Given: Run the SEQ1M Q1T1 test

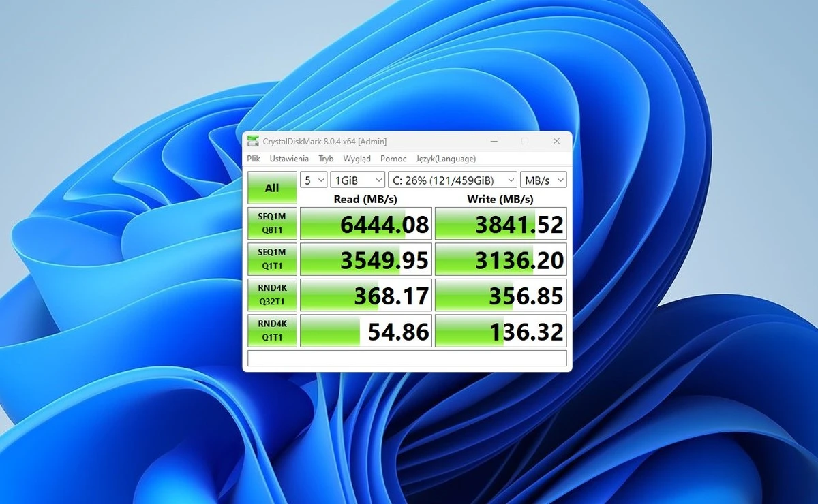Looking at the screenshot, I should click(272, 259).
